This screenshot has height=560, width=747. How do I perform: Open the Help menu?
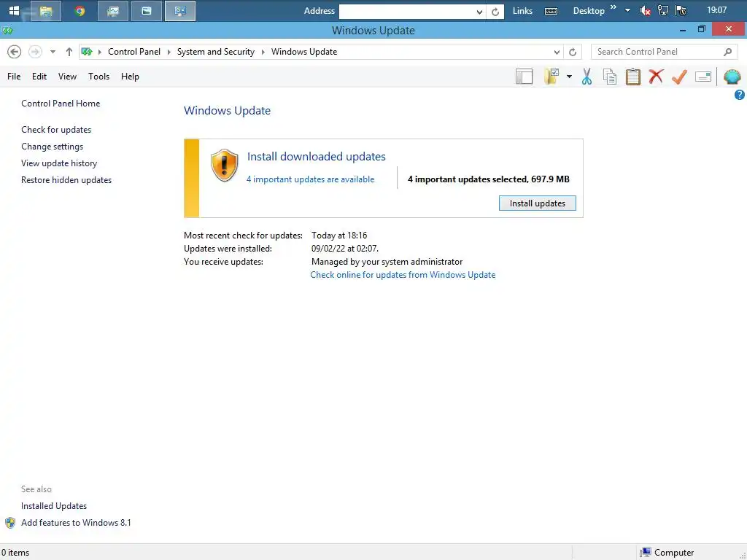point(130,77)
